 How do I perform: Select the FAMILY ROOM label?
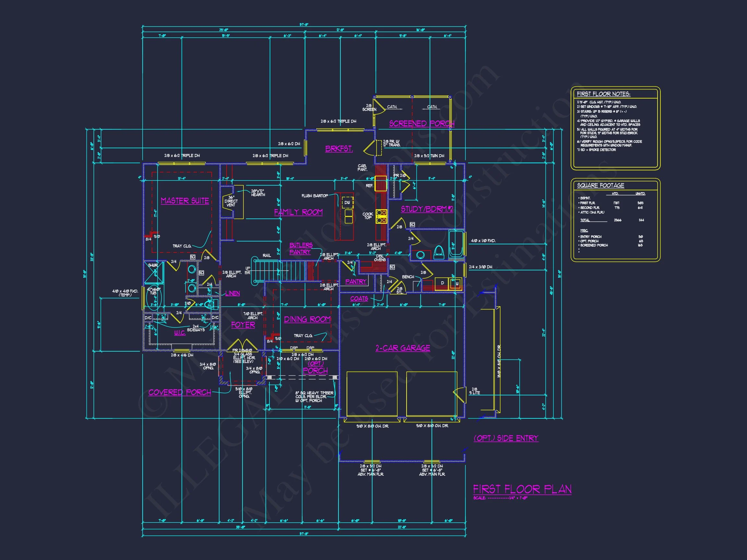(298, 212)
